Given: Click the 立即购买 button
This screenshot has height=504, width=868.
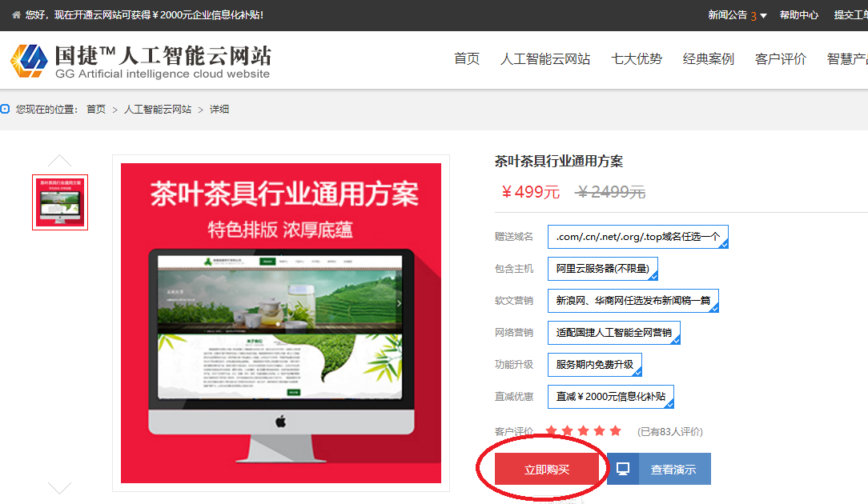Looking at the screenshot, I should [x=547, y=470].
